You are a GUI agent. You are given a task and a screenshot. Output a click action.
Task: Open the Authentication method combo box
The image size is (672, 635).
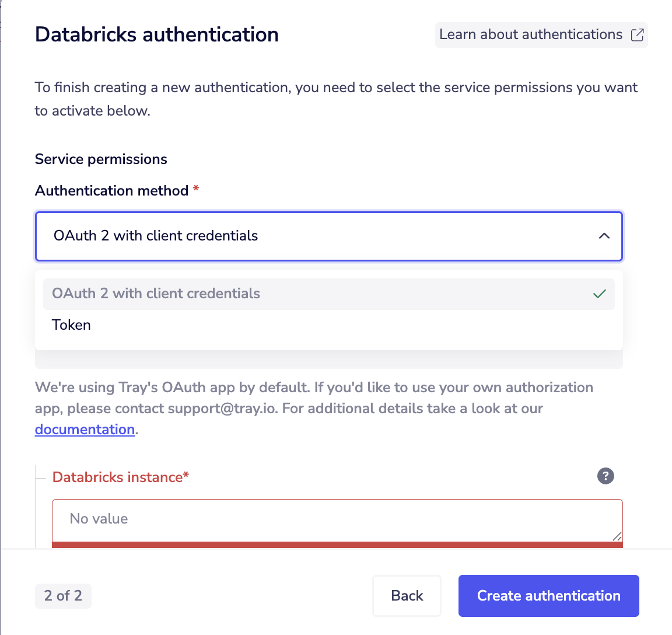point(329,236)
